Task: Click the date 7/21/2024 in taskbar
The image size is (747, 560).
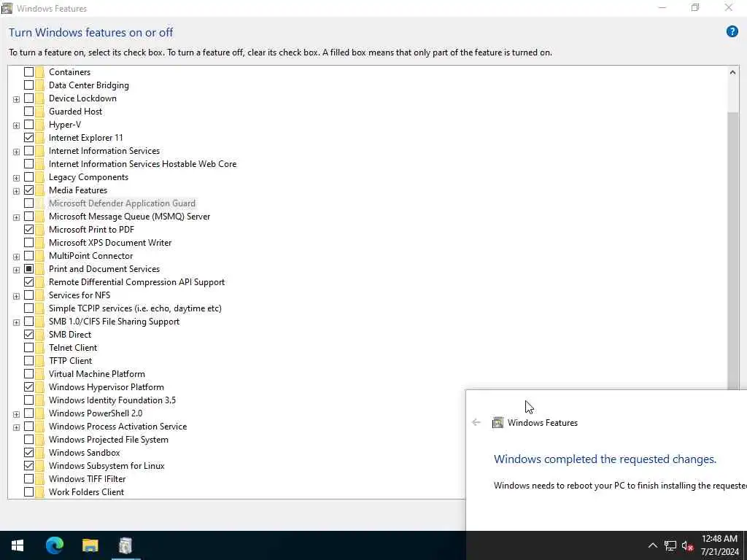Action: click(719, 553)
